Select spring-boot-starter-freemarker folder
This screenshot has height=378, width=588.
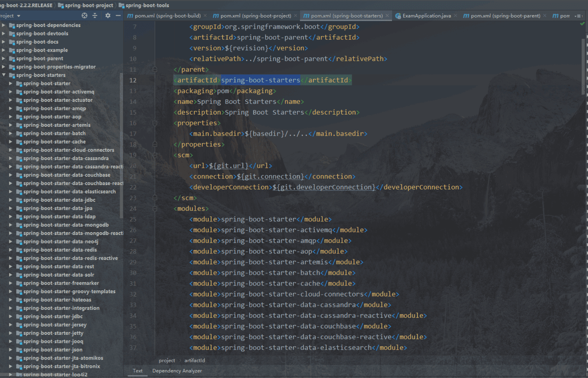pos(61,283)
